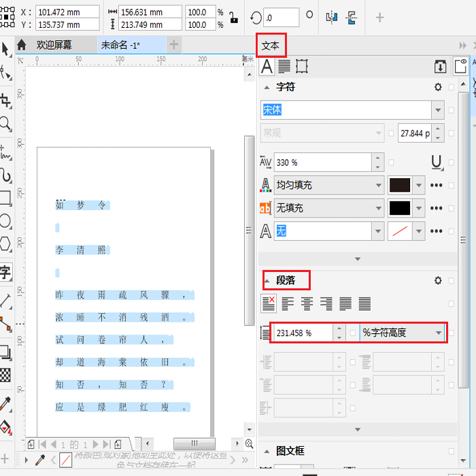This screenshot has height=476, width=476.
Task: Activate the Text tool (字)
Action: point(5,273)
